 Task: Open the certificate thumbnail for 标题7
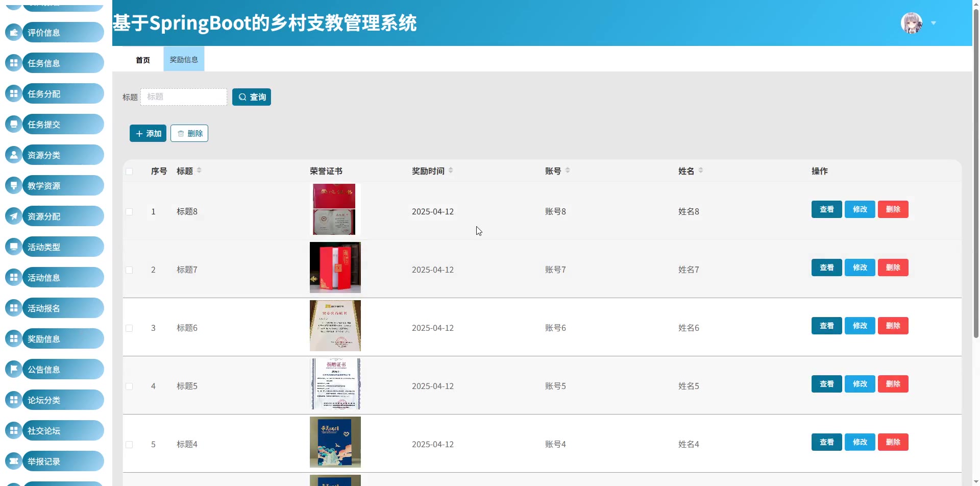coord(335,268)
